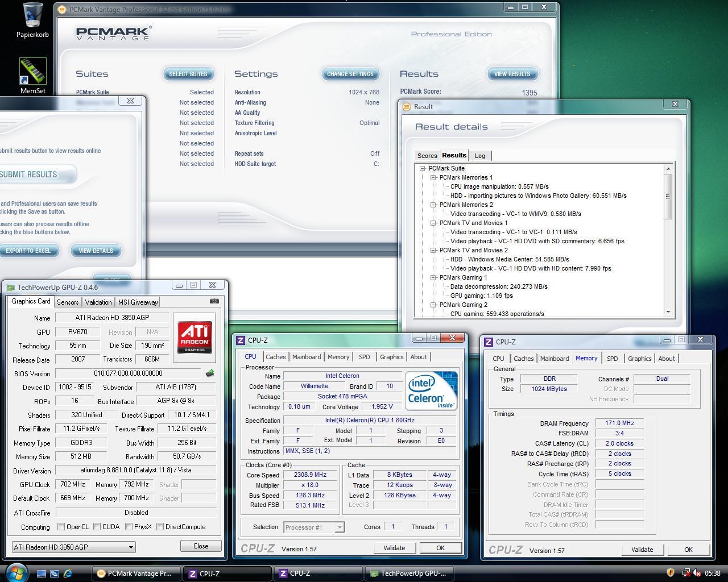Screen dimensions: 728x582
Task: Click Validate in the CPU-Z CPU window
Action: pyautogui.click(x=394, y=548)
